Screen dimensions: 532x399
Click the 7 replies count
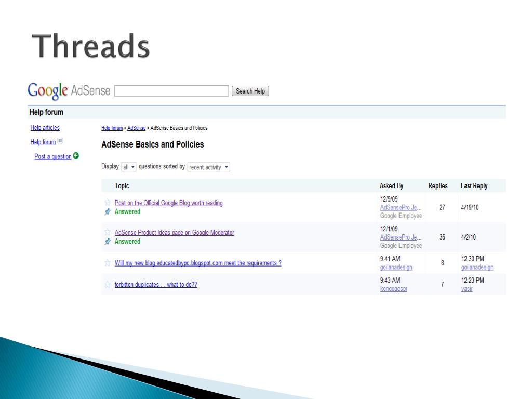[x=443, y=284]
